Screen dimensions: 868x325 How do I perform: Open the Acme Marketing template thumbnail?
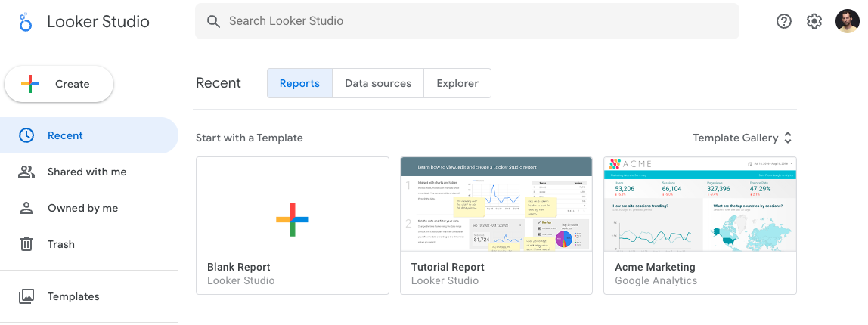coord(700,204)
